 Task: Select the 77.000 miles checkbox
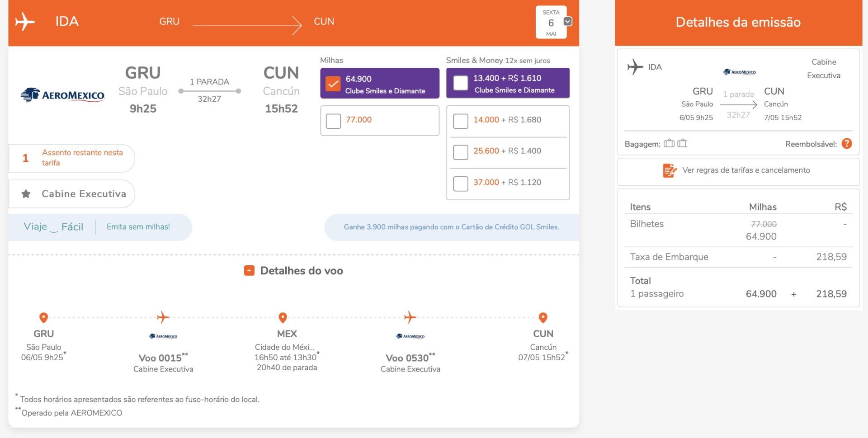point(333,121)
